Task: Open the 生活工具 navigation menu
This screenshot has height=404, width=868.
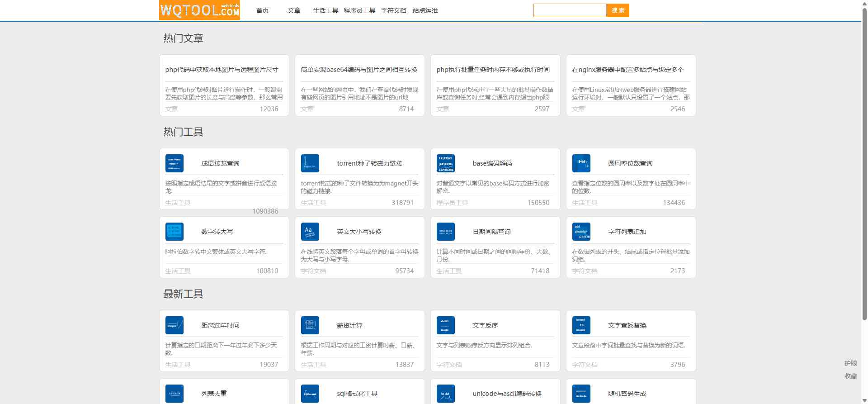Action: [x=325, y=10]
